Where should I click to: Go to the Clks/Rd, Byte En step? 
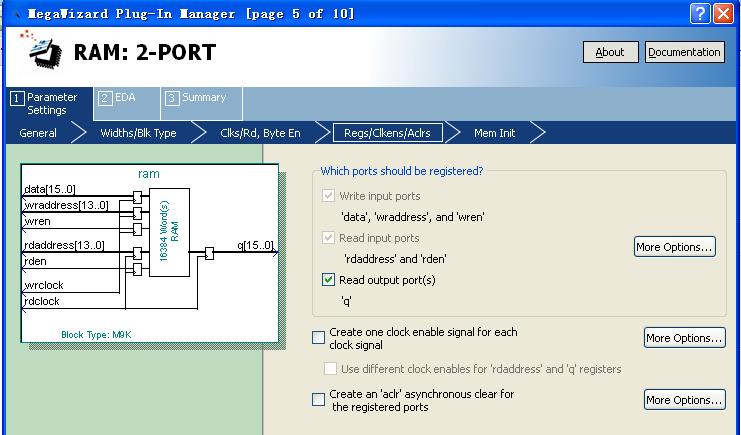[x=260, y=133]
